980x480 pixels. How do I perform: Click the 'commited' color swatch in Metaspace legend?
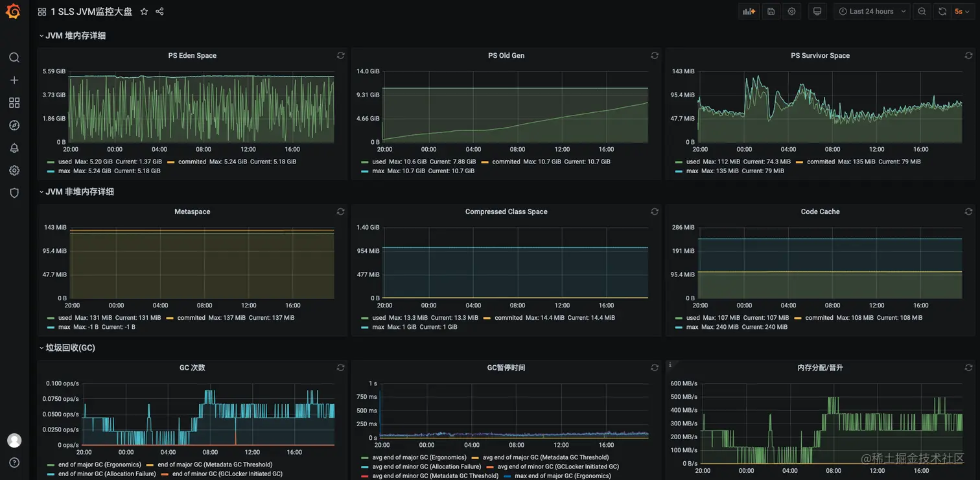click(x=170, y=318)
